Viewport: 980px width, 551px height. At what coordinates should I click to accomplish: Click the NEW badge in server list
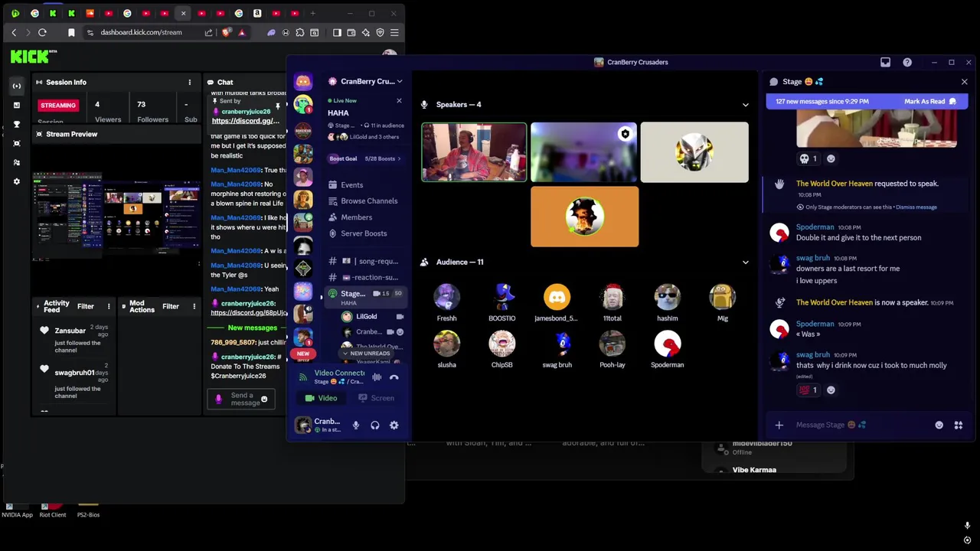tap(303, 354)
